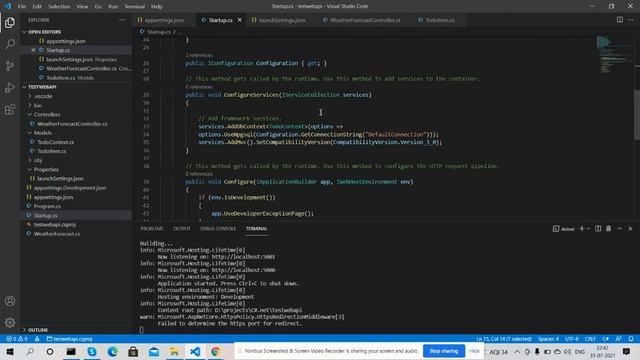Switch to Debug Console panel tab

pos(218,229)
